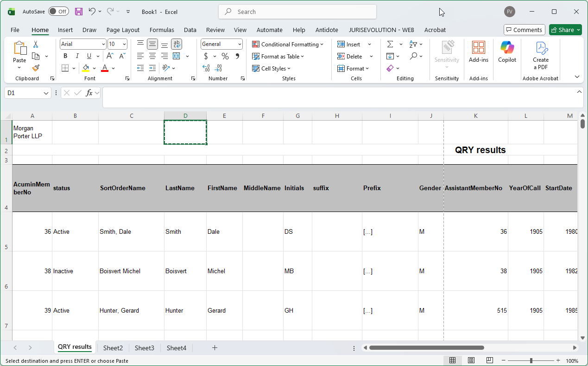Click the Comma Style icon

(x=237, y=56)
